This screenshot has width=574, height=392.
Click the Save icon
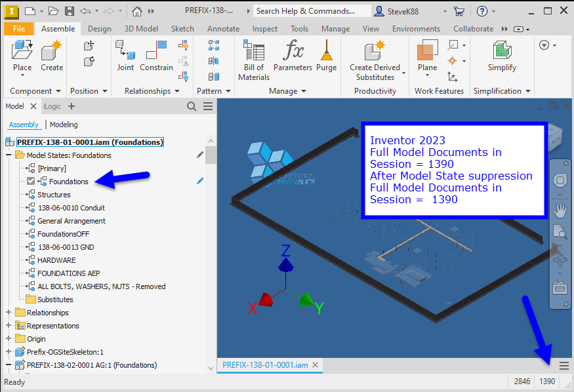[70, 11]
